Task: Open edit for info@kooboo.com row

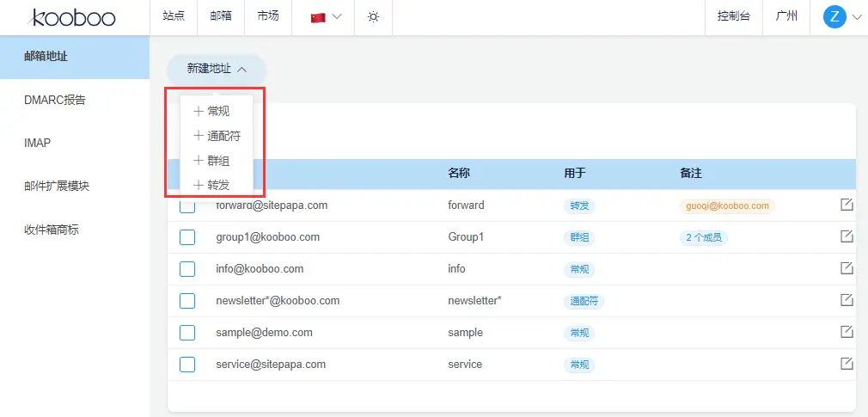Action: [x=847, y=268]
